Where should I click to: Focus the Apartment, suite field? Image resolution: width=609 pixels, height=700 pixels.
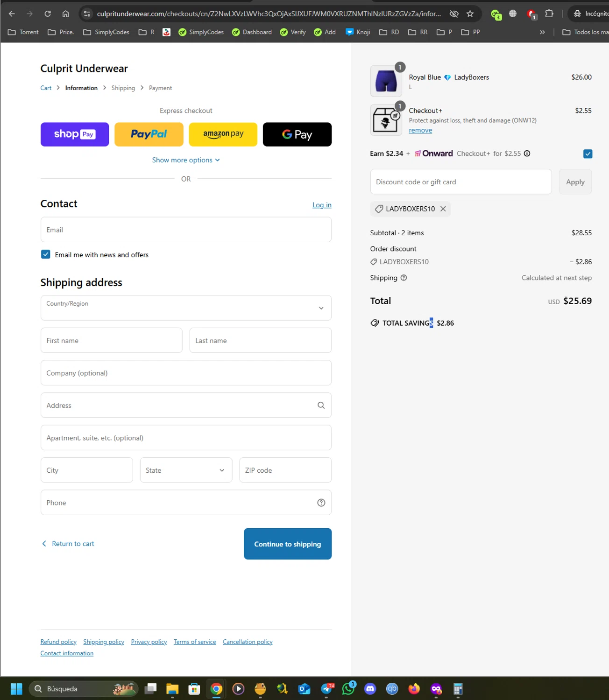click(186, 438)
